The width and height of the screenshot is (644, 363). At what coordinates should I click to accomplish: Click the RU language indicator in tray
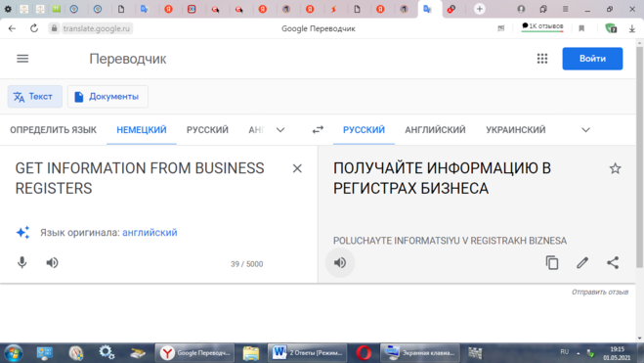coord(564,352)
